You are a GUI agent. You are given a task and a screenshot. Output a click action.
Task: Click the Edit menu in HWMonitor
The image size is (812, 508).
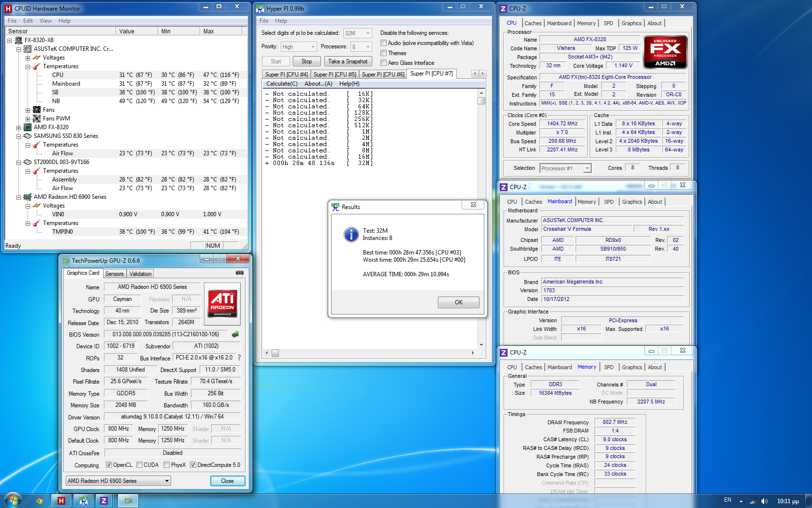click(28, 21)
